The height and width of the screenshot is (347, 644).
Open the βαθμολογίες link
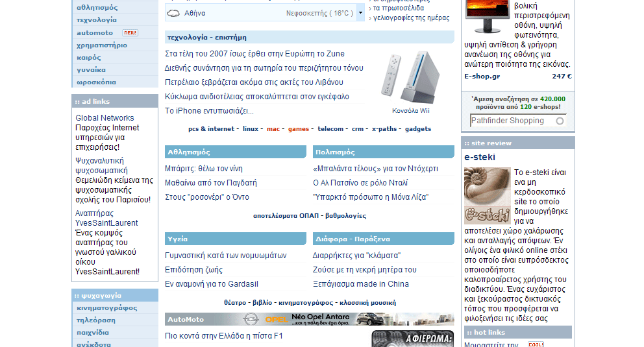(346, 216)
